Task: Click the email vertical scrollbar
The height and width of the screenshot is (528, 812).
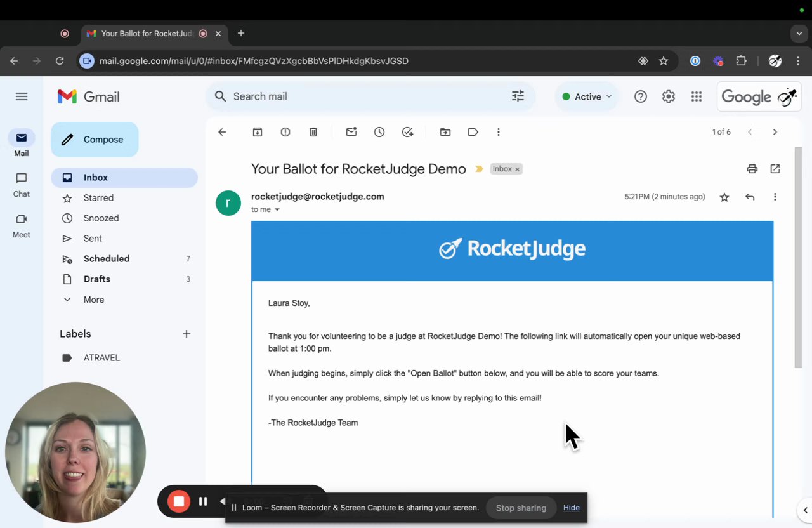Action: (x=798, y=257)
